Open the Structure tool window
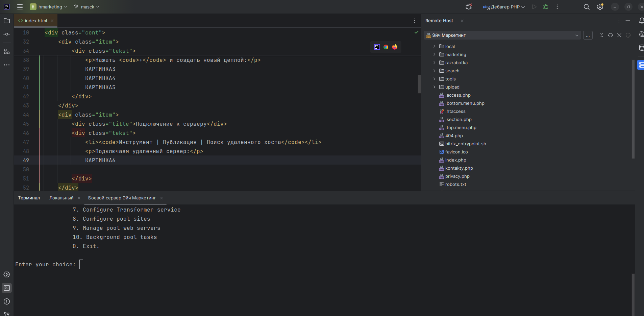Image resolution: width=644 pixels, height=316 pixels. pos(7,51)
